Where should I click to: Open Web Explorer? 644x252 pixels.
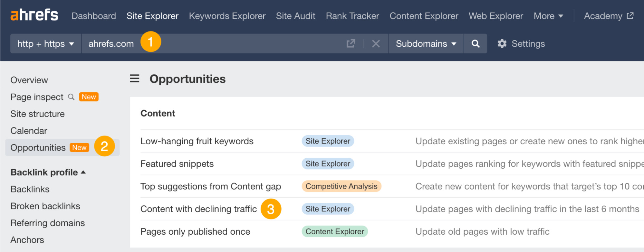[x=496, y=16]
